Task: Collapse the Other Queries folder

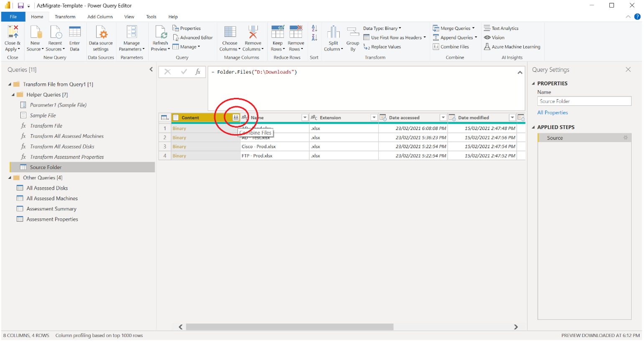Action: coord(10,178)
